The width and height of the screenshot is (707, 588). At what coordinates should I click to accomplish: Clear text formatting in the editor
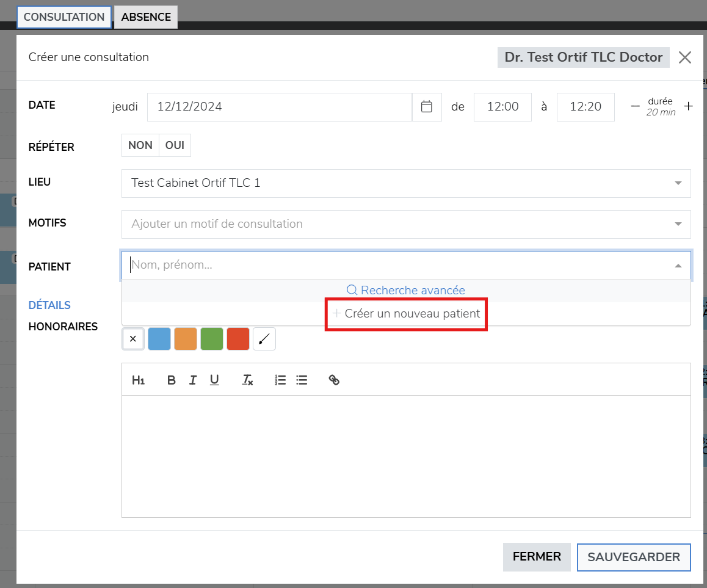tap(247, 380)
